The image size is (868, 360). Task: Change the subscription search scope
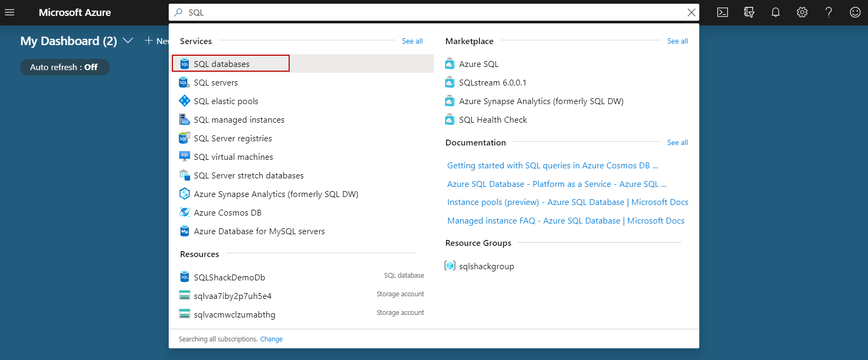pos(271,339)
